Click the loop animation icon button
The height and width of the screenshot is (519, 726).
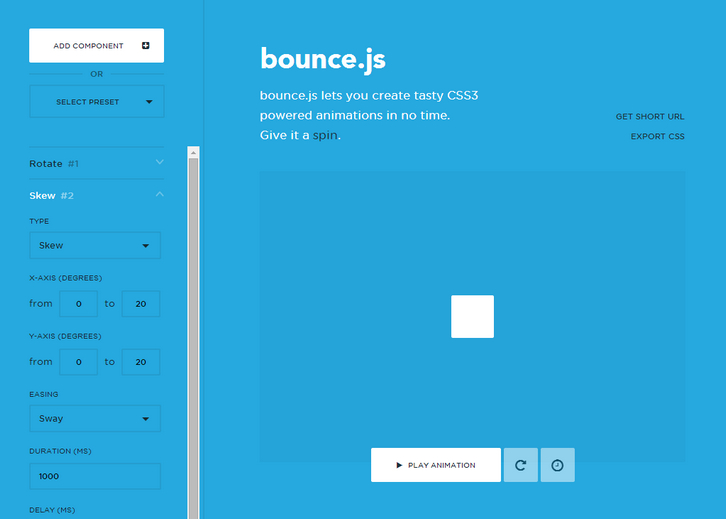click(x=520, y=465)
